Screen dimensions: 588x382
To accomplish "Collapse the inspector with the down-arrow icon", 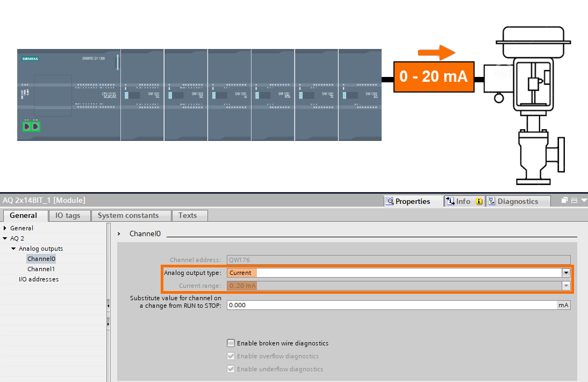I will tap(584, 199).
